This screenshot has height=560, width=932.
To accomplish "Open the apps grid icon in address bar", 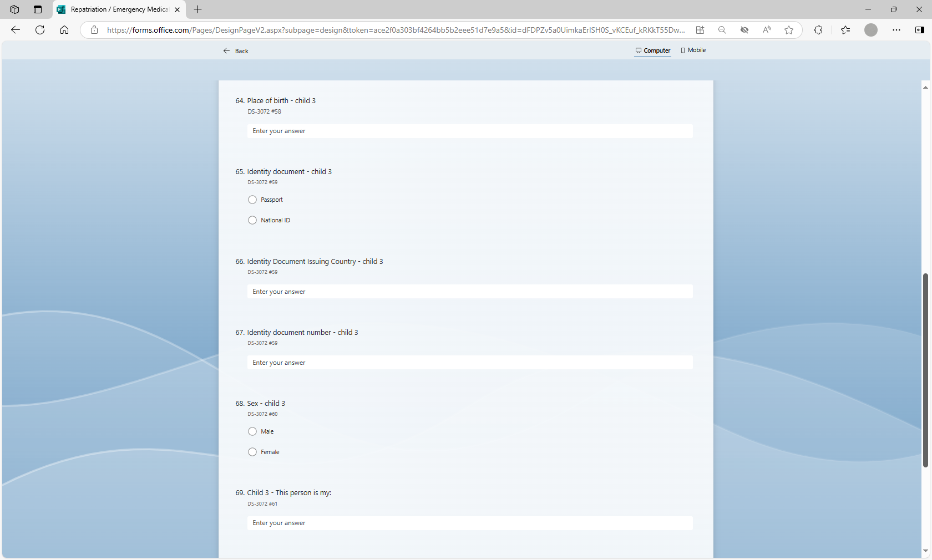I will (x=700, y=30).
